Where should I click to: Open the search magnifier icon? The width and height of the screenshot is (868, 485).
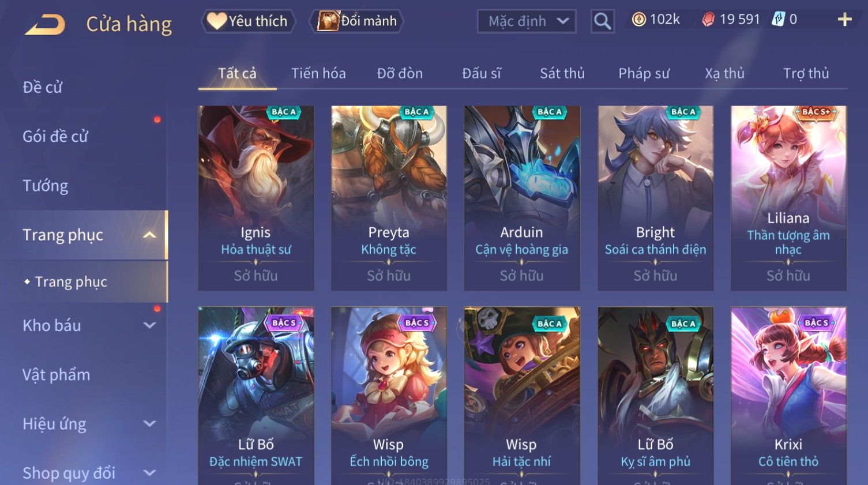tap(602, 21)
